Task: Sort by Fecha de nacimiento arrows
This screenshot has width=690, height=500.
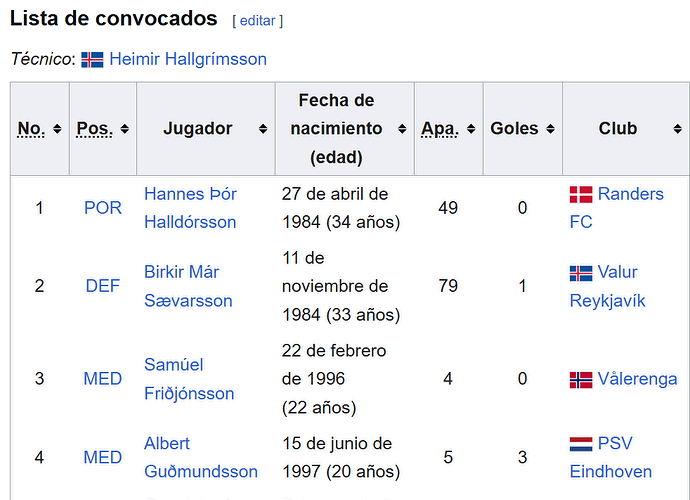Action: [x=402, y=129]
